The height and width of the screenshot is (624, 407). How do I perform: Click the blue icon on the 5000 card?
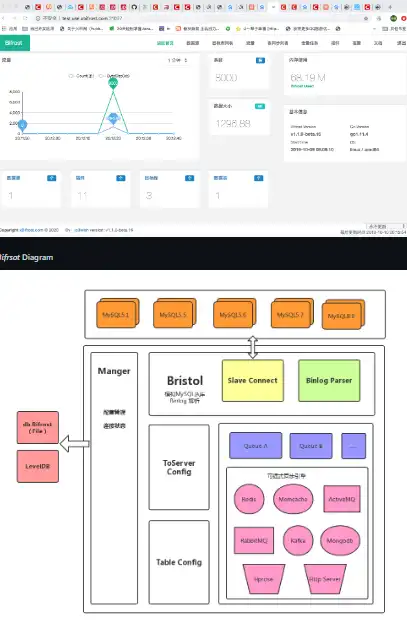pyautogui.click(x=260, y=60)
